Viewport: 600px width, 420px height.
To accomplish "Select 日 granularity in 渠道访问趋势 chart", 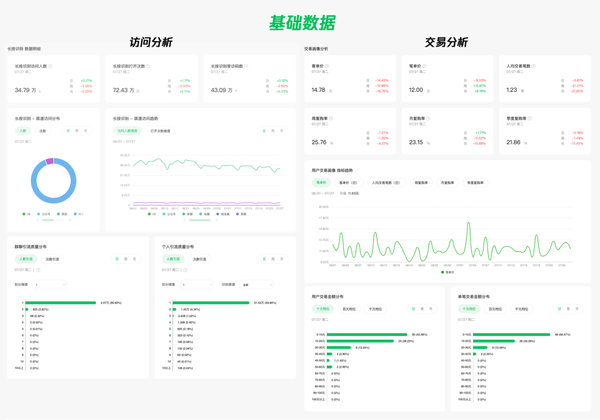I will [265, 131].
